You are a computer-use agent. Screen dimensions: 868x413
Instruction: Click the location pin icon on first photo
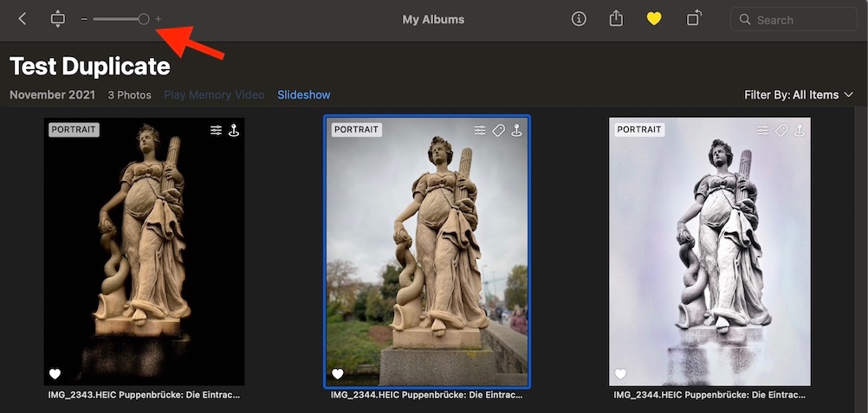[234, 130]
